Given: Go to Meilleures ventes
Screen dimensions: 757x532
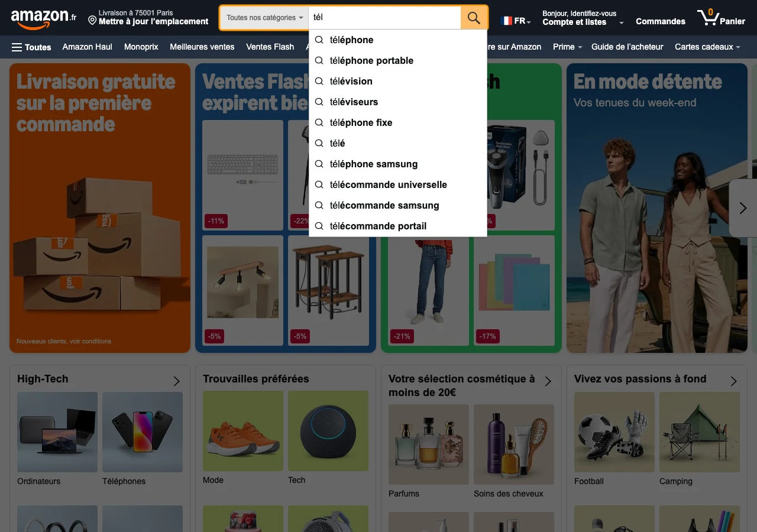Looking at the screenshot, I should pyautogui.click(x=202, y=47).
